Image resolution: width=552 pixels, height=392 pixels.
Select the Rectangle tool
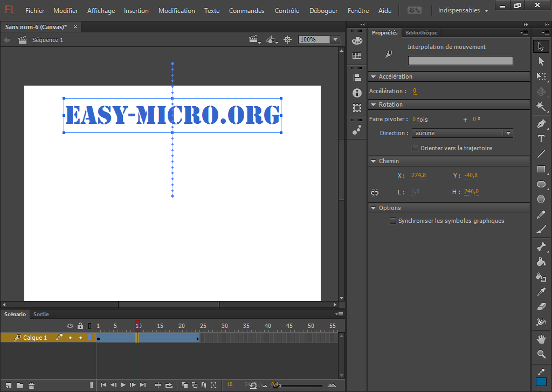coord(541,169)
